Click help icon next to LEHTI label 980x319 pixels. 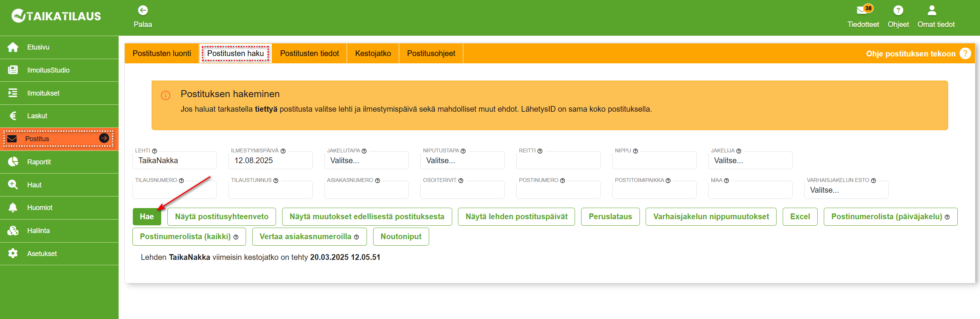[x=154, y=151]
